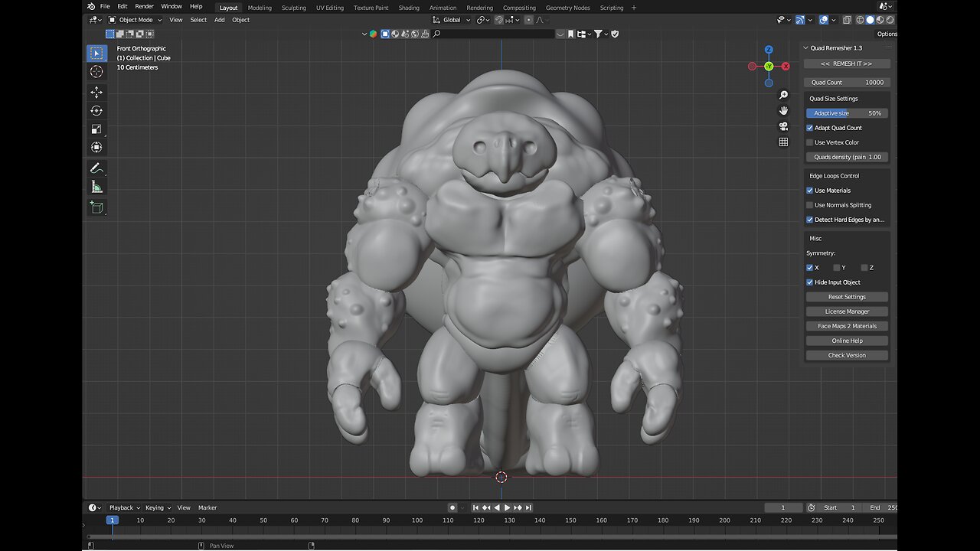Switch to wireframe viewport shading
The height and width of the screenshot is (551, 980).
[x=860, y=20]
